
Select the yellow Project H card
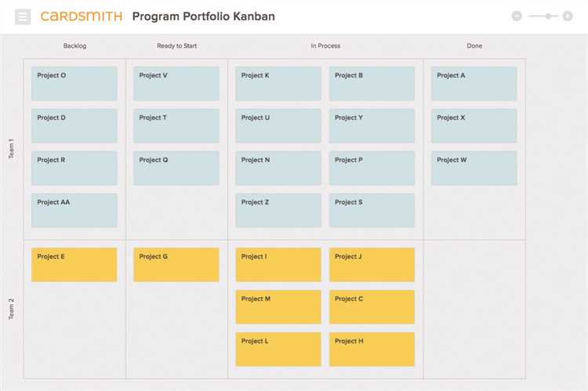pos(372,349)
